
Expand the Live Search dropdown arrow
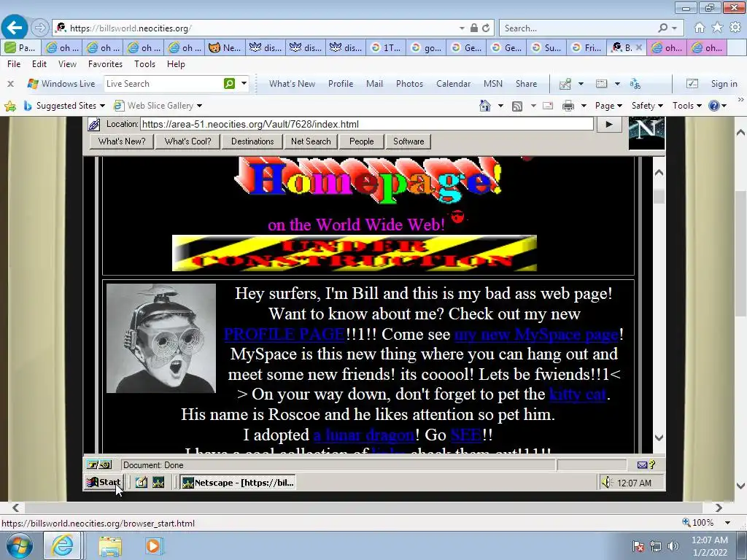[x=244, y=83]
